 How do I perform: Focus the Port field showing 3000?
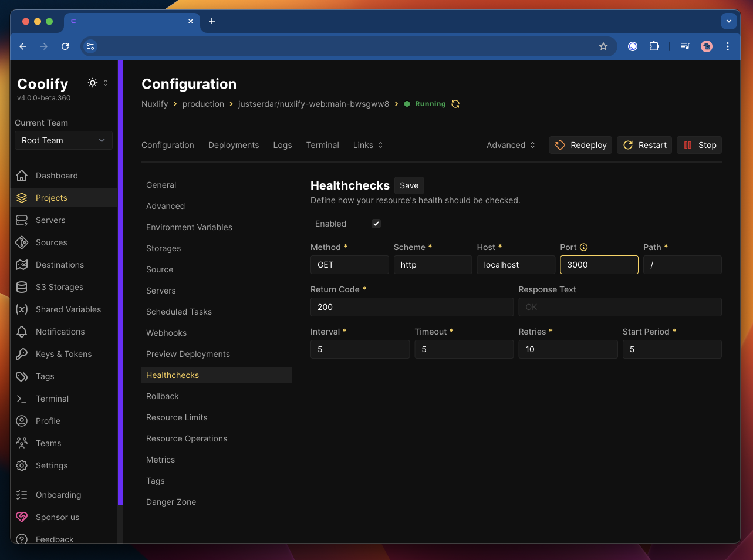pyautogui.click(x=599, y=265)
